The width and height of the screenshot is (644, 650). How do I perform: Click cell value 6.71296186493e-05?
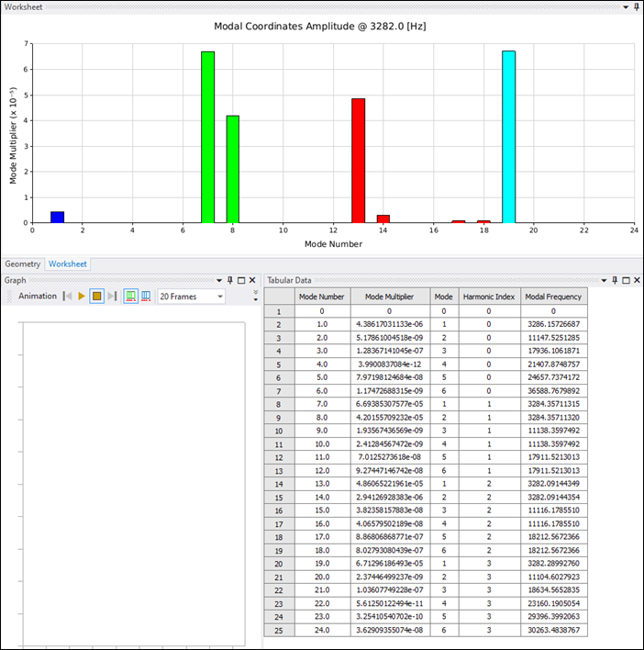pos(390,564)
